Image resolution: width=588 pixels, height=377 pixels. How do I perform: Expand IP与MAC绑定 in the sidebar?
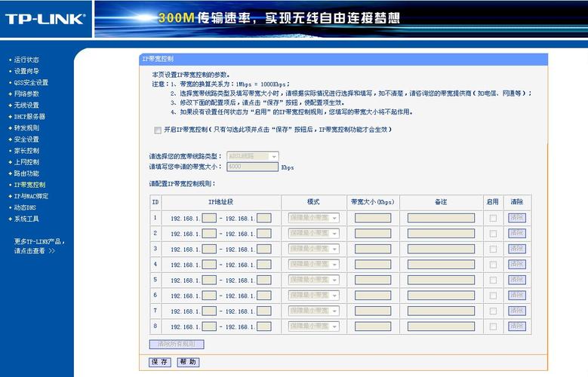click(31, 196)
